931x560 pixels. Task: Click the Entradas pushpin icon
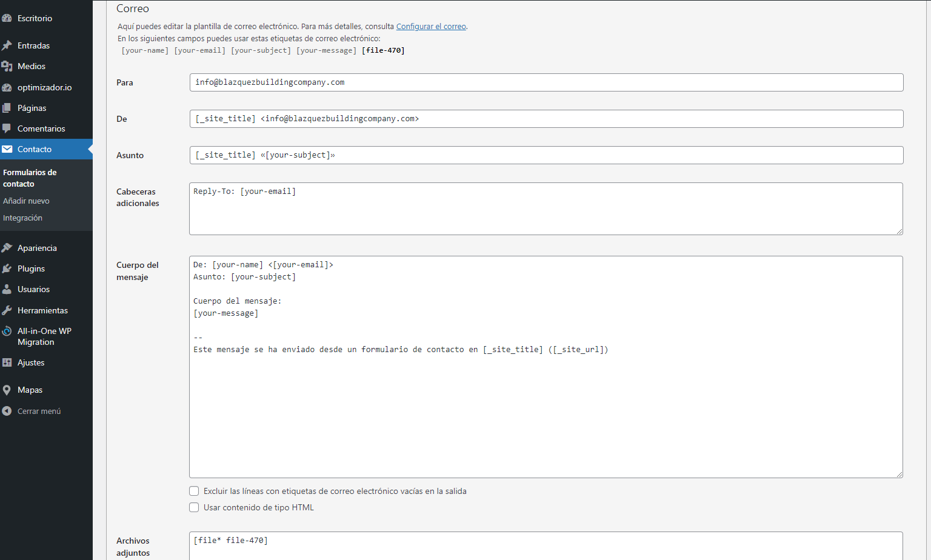[7, 45]
